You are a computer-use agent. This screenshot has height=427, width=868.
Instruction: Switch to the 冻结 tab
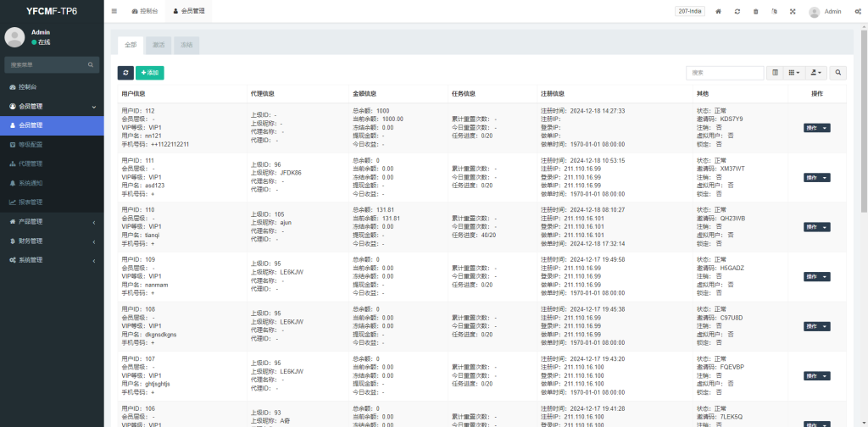click(186, 44)
